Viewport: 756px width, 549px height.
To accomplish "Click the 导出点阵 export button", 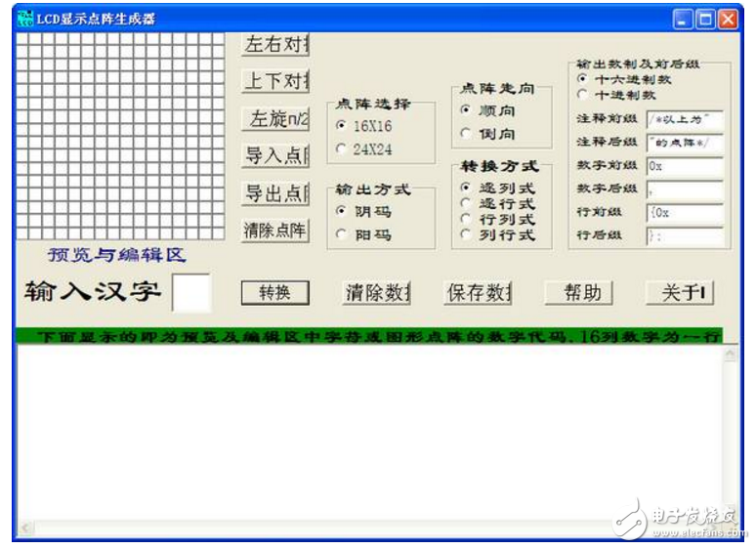I will [x=275, y=193].
